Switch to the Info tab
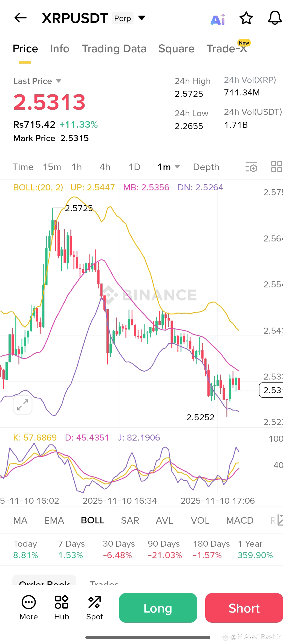283x644 pixels. [x=59, y=49]
